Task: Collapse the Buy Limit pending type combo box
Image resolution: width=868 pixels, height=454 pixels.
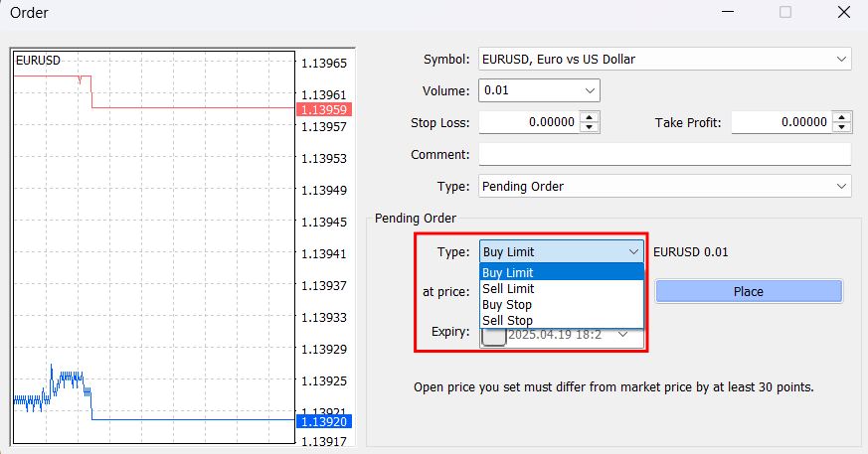Action: click(634, 252)
